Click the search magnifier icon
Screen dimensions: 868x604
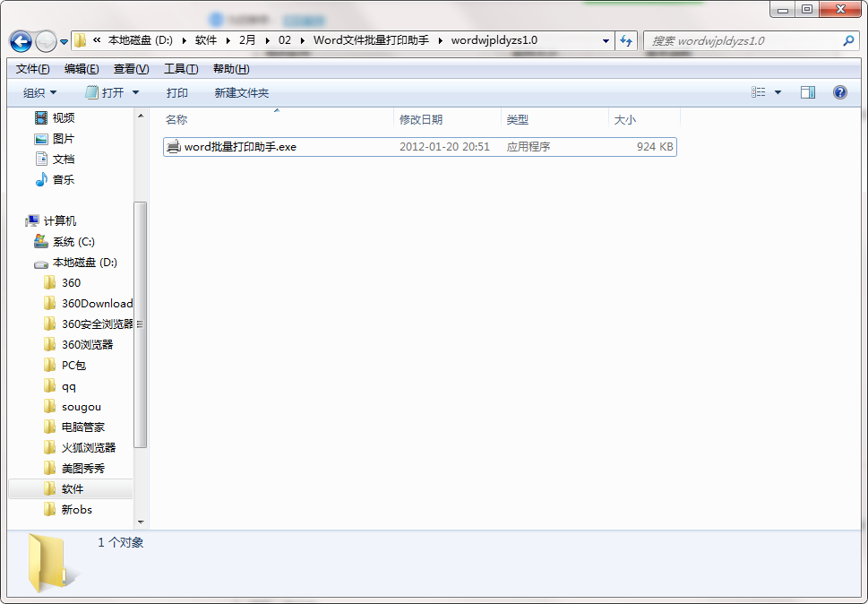[849, 41]
